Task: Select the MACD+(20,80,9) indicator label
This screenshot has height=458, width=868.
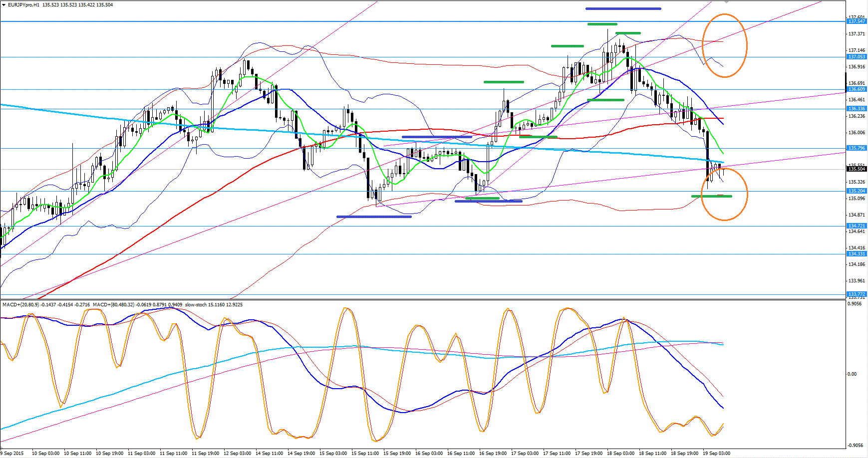Action: 20,304
